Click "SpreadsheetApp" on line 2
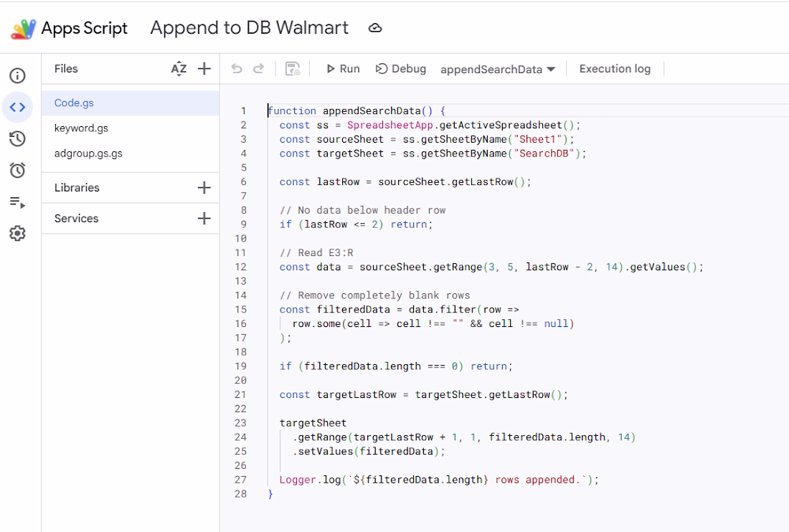This screenshot has width=789, height=532. (390, 125)
